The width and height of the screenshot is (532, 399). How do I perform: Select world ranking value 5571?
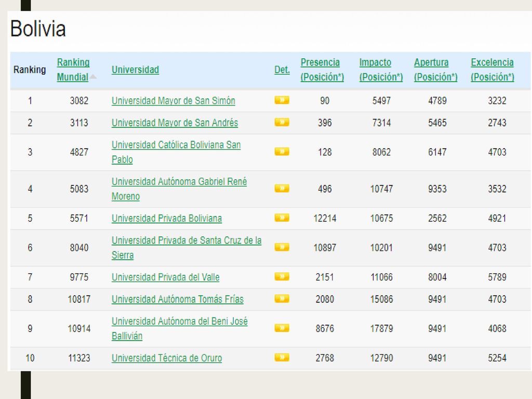pyautogui.click(x=79, y=218)
